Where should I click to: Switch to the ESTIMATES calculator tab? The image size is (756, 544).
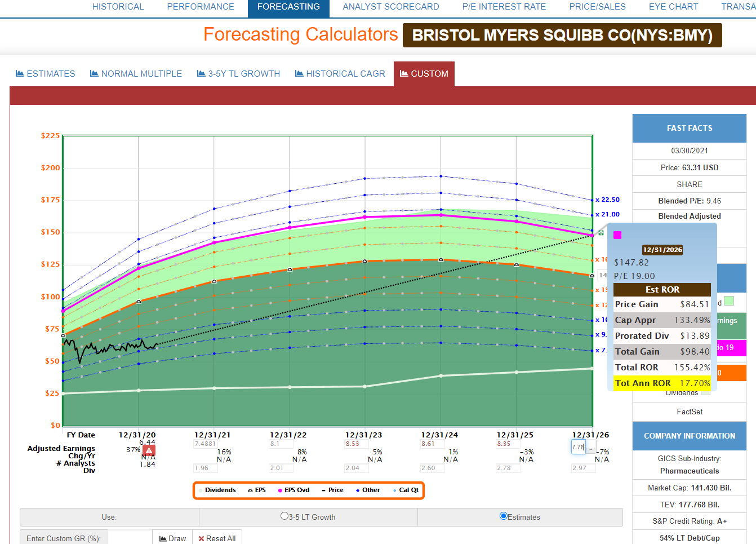[x=46, y=74]
